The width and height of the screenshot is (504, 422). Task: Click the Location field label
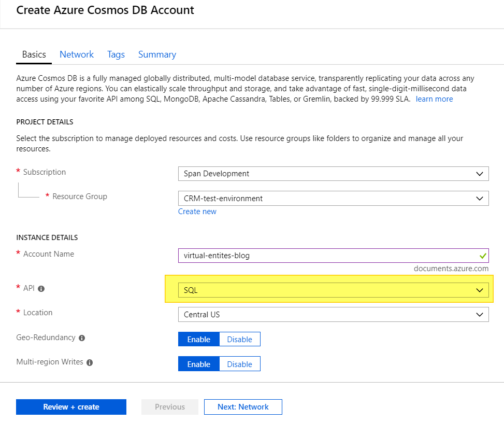[38, 313]
